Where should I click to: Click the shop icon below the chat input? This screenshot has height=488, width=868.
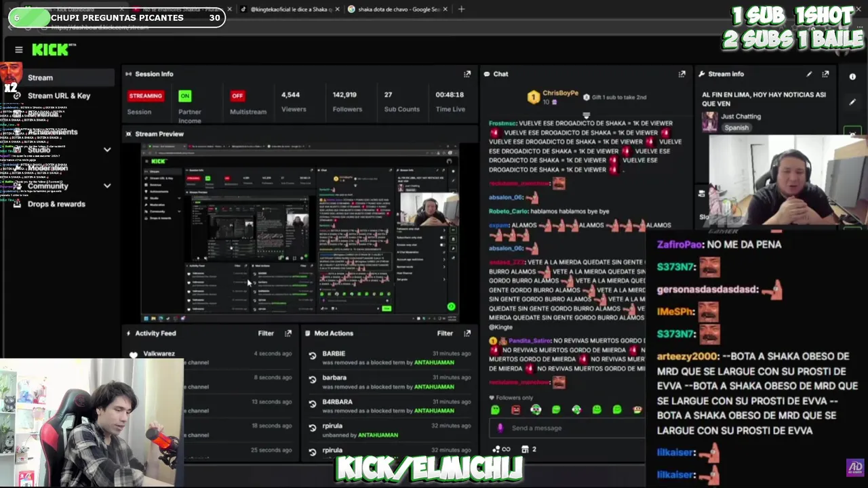(525, 449)
